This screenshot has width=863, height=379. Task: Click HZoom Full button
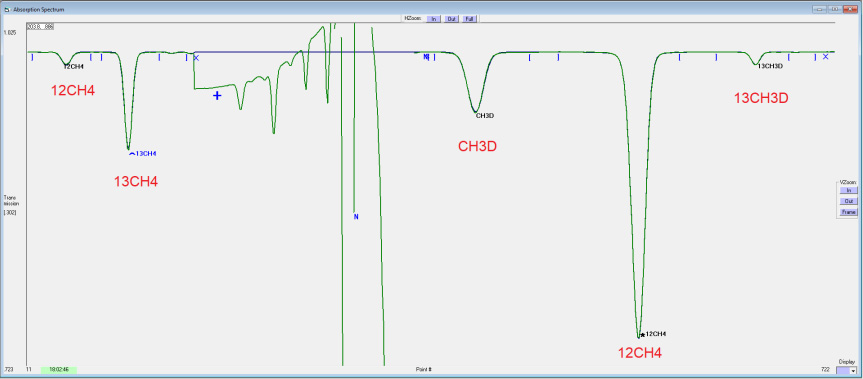(469, 19)
